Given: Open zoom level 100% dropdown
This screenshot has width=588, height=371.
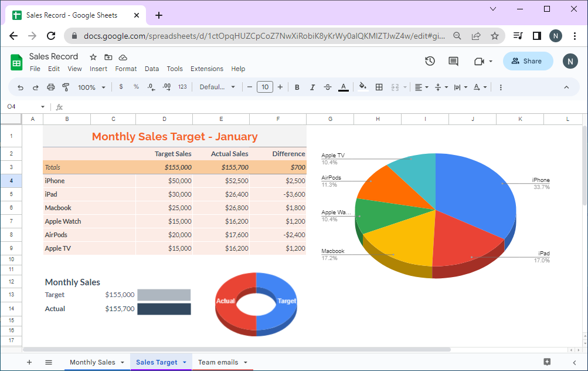Looking at the screenshot, I should pyautogui.click(x=91, y=87).
